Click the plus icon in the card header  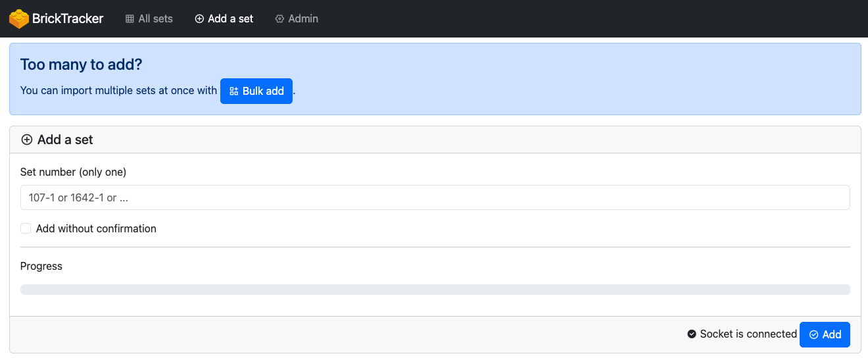[x=27, y=140]
